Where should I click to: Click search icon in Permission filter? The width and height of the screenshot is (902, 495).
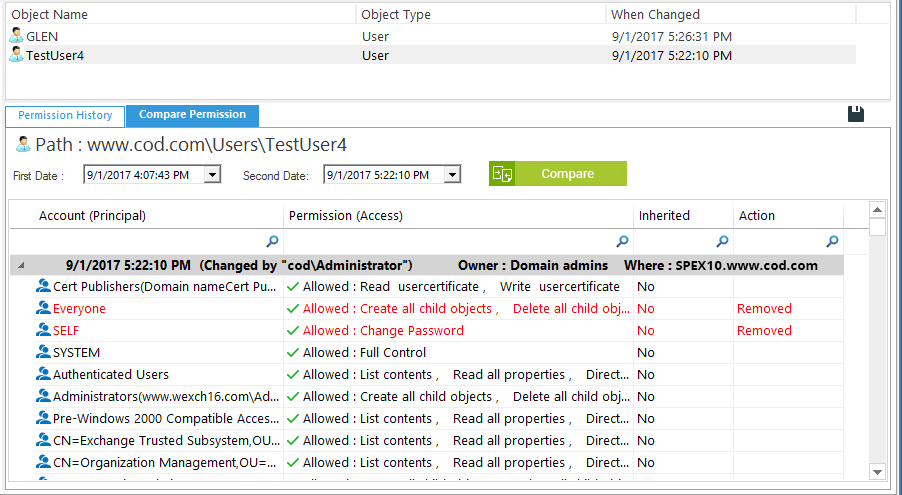[622, 241]
